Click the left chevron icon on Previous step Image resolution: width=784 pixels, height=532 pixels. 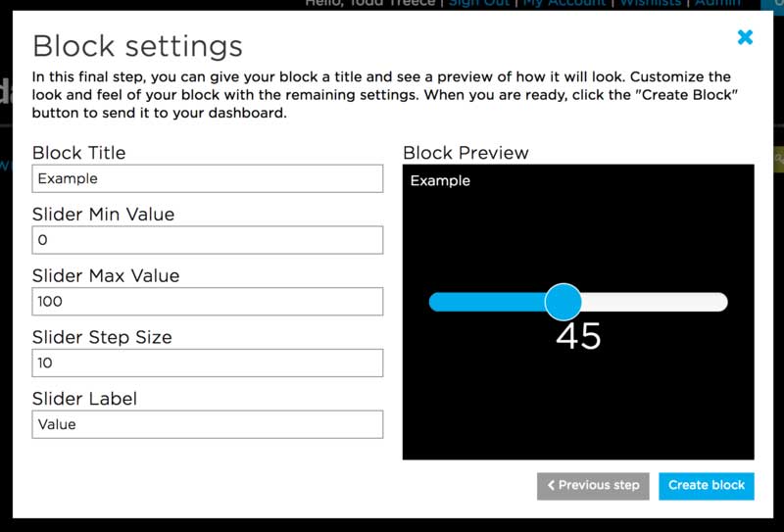551,485
